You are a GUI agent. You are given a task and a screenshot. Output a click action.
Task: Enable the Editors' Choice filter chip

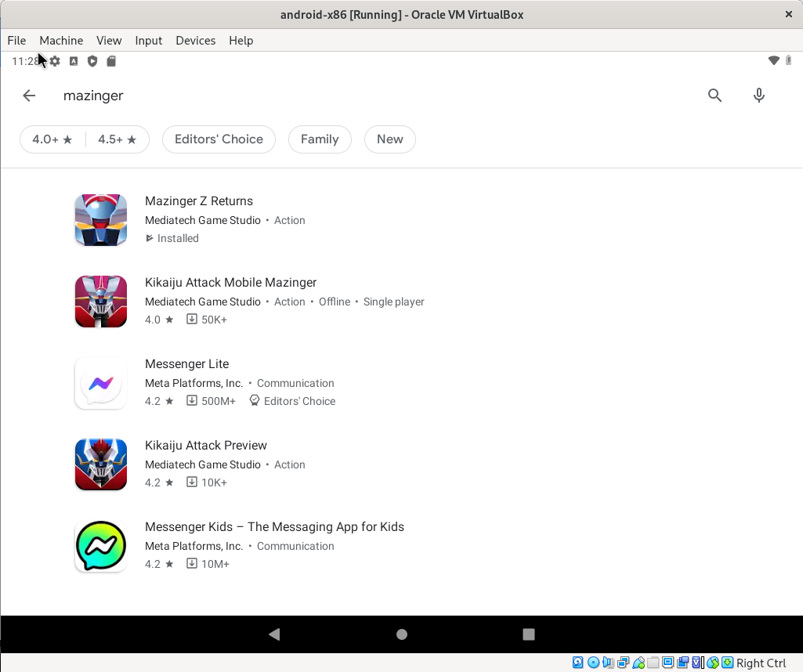coord(219,139)
